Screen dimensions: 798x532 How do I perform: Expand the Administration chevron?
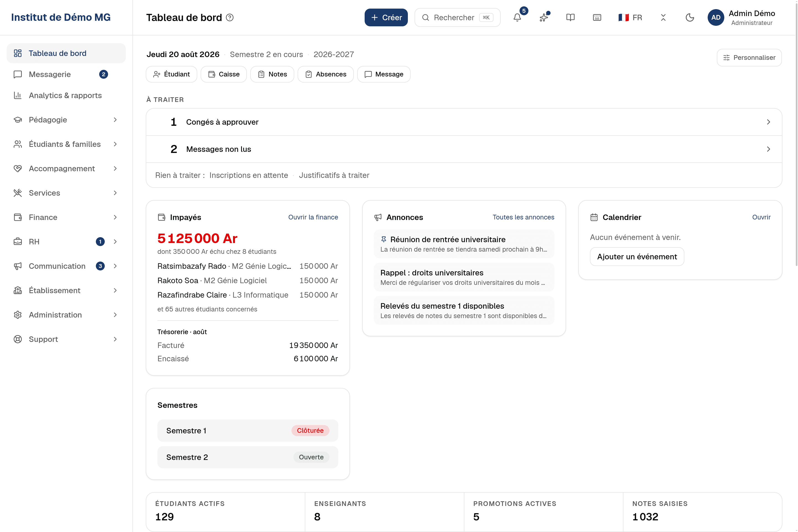coord(115,315)
